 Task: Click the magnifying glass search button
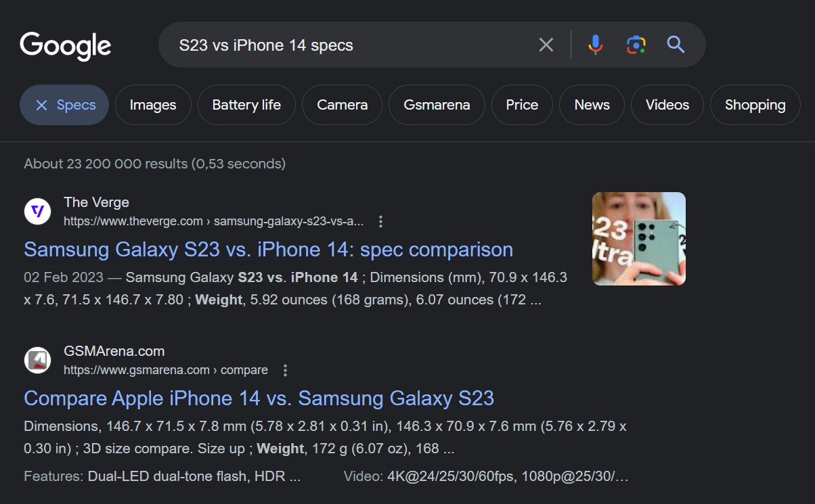coord(676,45)
